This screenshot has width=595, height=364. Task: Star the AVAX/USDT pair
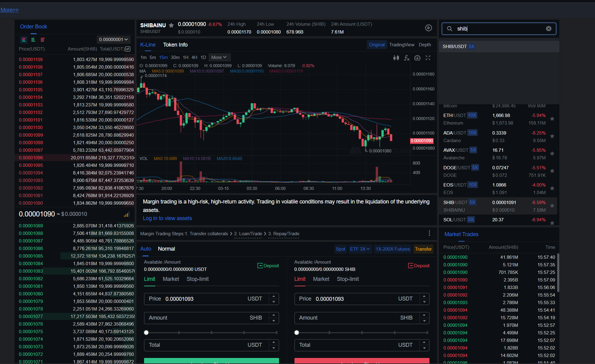click(552, 154)
